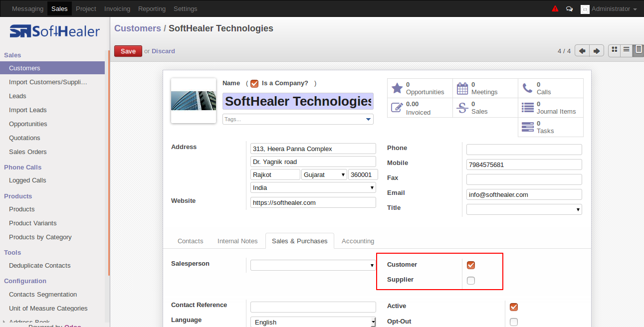
Task: Click the Email input field
Action: pyautogui.click(x=524, y=194)
